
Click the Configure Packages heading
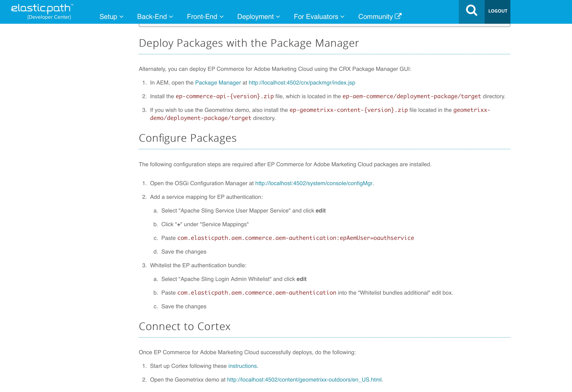click(188, 138)
